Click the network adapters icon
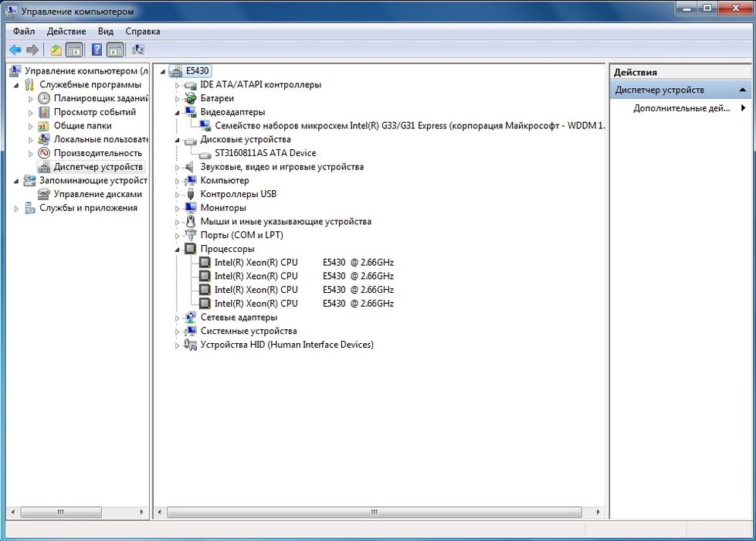Screen dimensions: 756x541 191,317
